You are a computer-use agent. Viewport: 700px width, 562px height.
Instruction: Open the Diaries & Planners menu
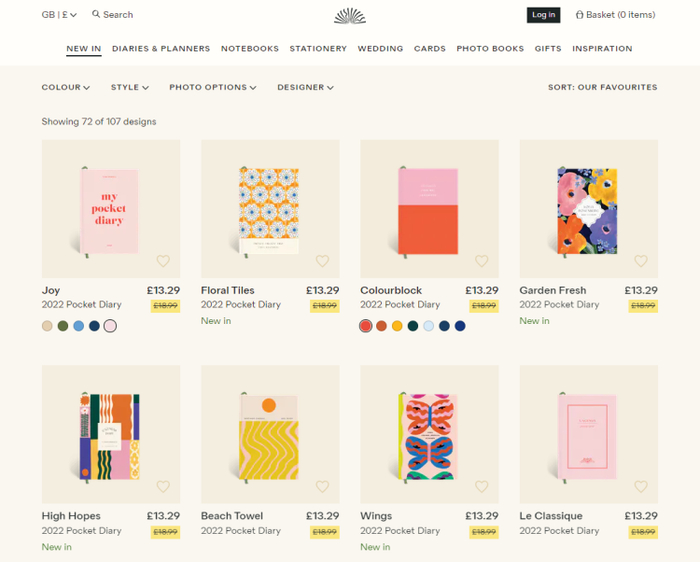click(161, 49)
